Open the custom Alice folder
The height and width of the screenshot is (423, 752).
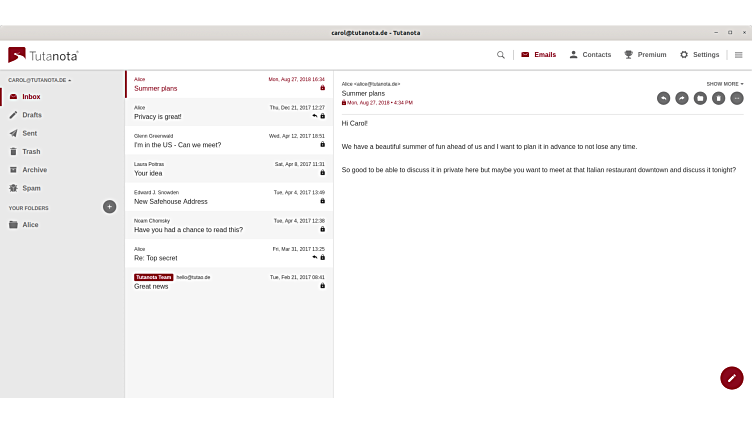(x=30, y=225)
